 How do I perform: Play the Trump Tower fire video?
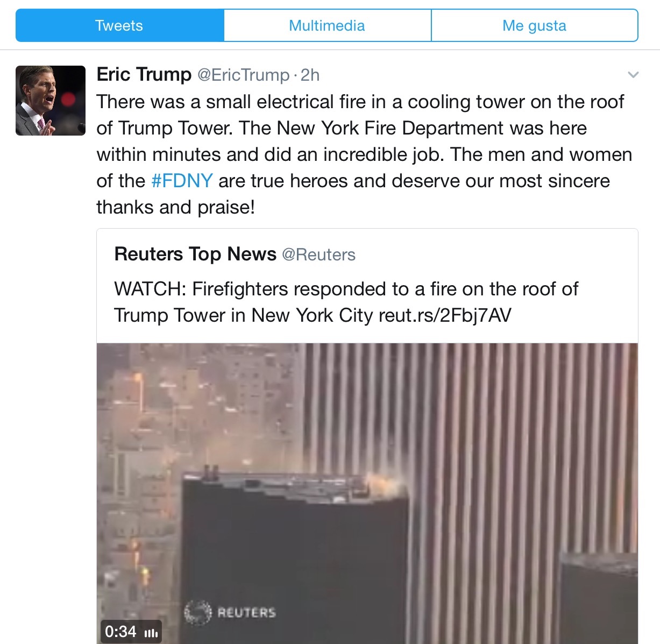coord(367,493)
